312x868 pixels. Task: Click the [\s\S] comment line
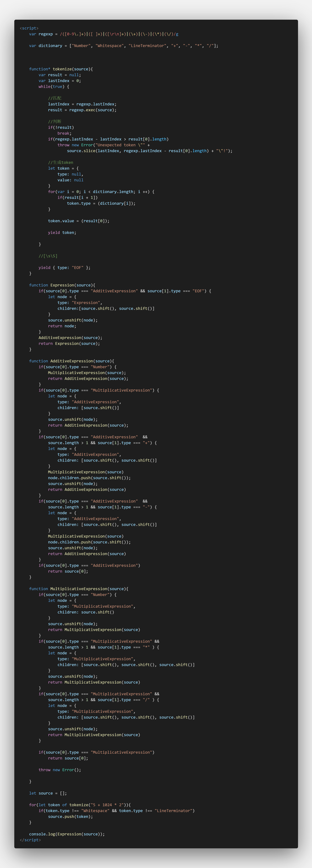pyautogui.click(x=48, y=256)
